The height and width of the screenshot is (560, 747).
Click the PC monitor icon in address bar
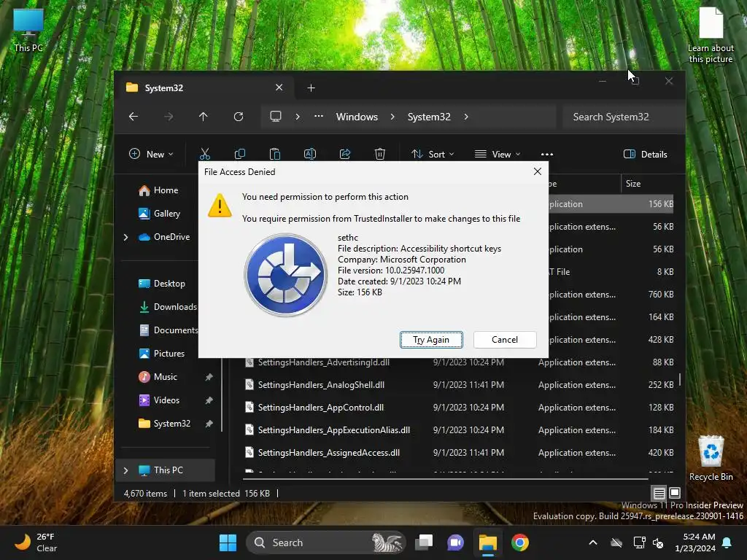[x=275, y=117]
